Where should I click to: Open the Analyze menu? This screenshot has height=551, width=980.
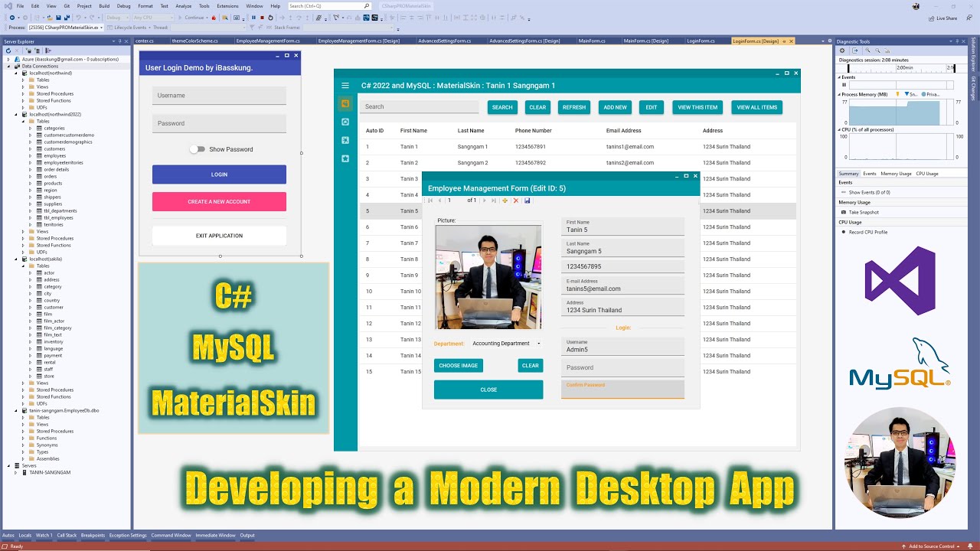pyautogui.click(x=184, y=6)
